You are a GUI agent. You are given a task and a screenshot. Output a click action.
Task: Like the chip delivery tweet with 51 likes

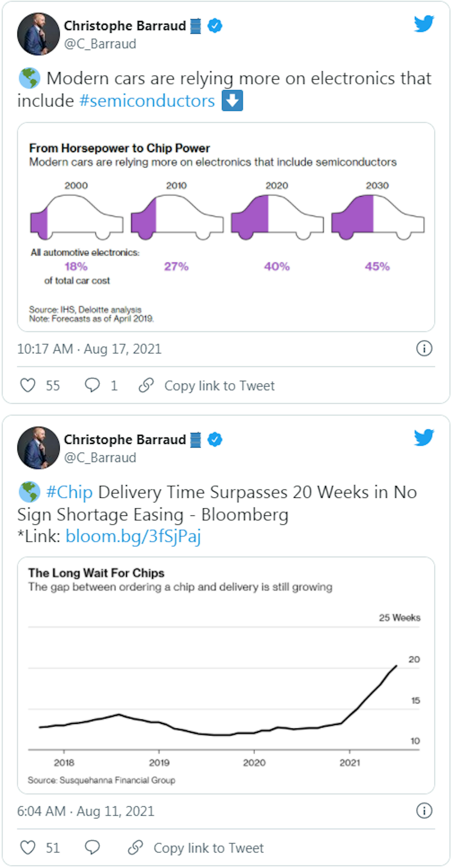click(x=28, y=847)
